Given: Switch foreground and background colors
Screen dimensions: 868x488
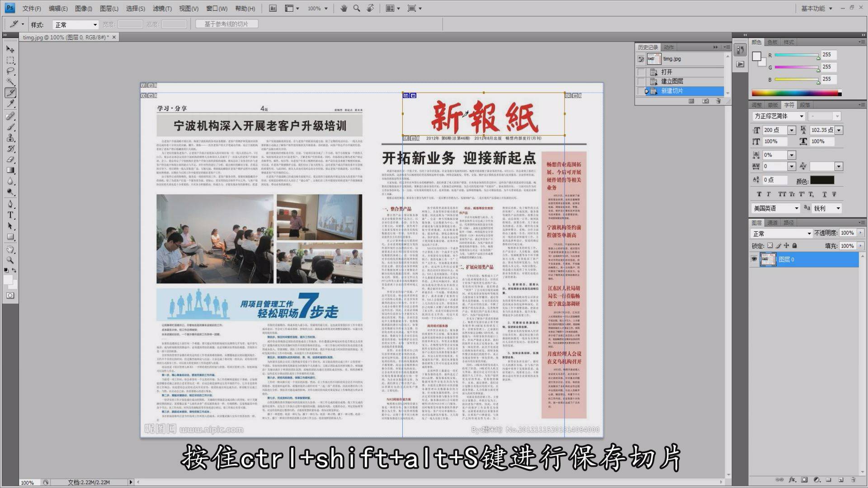Looking at the screenshot, I should [14, 270].
